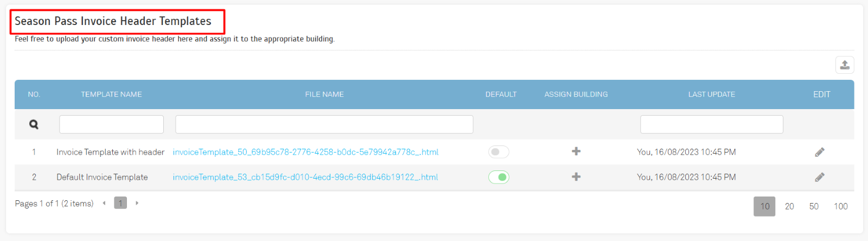Click the Last Update filter field
868x241 pixels.
(711, 124)
